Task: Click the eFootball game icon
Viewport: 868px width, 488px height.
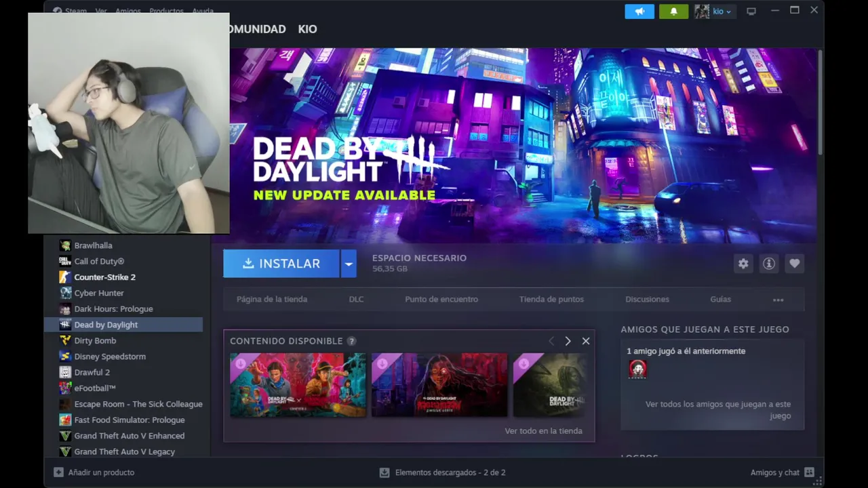Action: [x=65, y=388]
